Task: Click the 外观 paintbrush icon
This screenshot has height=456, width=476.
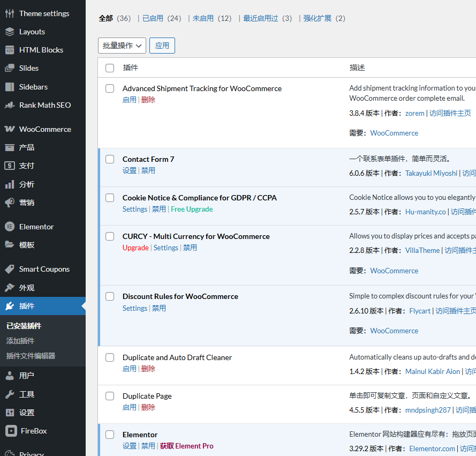Action: [10, 287]
